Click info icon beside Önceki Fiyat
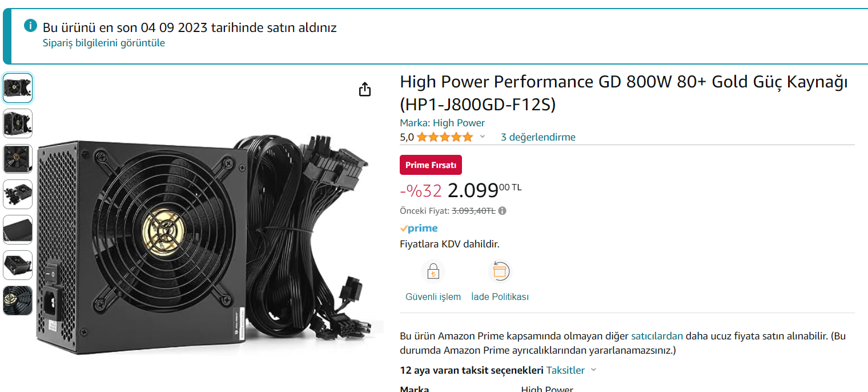Screen dimensions: 868x392 [502, 210]
